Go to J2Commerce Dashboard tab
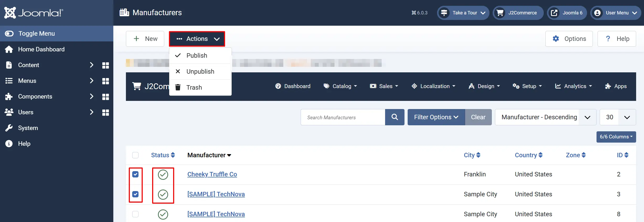This screenshot has width=644, height=222. tap(293, 86)
